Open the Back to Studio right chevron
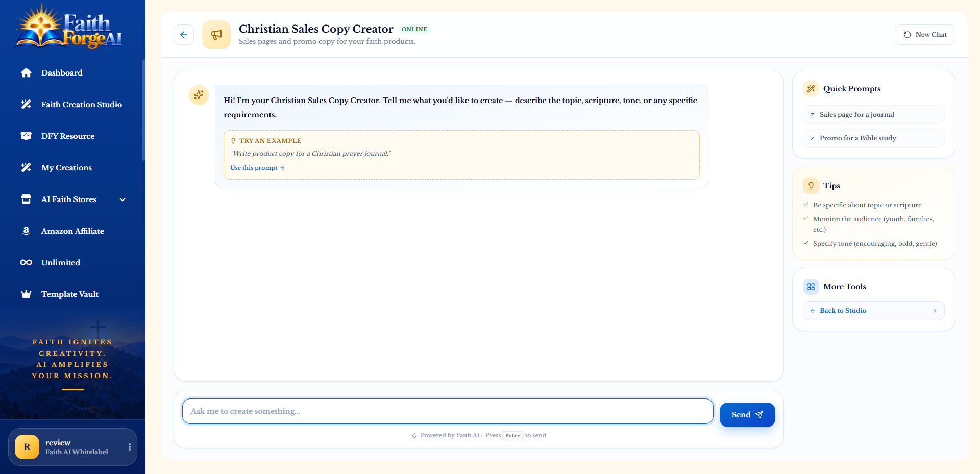 (x=935, y=311)
